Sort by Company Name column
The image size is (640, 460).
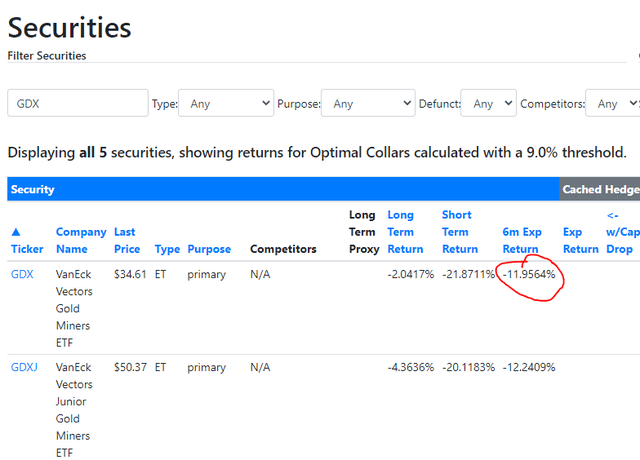[81, 241]
